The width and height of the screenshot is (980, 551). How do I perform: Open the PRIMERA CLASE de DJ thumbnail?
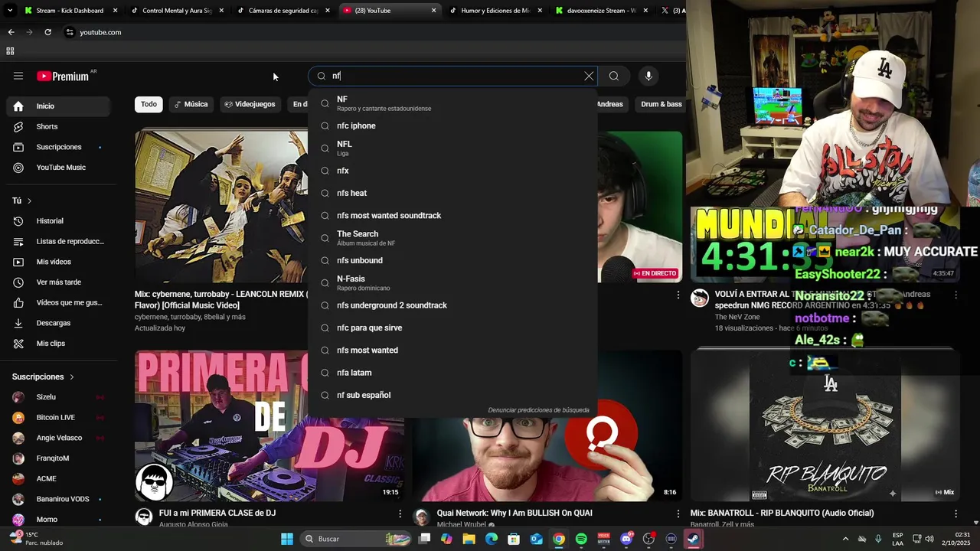pyautogui.click(x=269, y=425)
